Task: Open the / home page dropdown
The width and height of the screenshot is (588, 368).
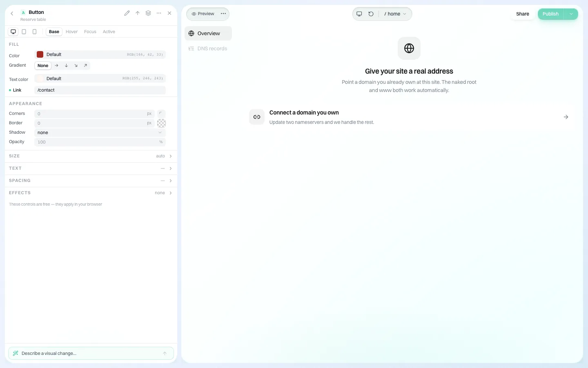Action: click(395, 14)
